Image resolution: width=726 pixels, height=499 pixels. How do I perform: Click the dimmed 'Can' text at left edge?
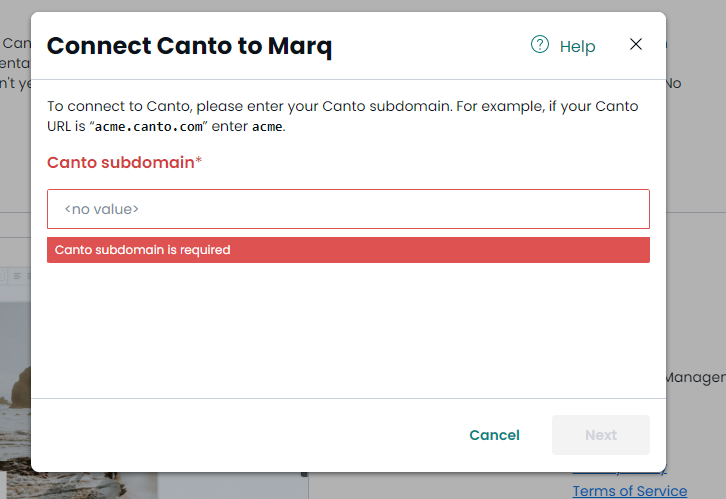[17, 43]
